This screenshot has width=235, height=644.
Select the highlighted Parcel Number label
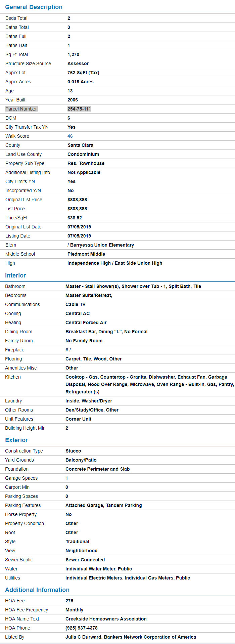21,109
